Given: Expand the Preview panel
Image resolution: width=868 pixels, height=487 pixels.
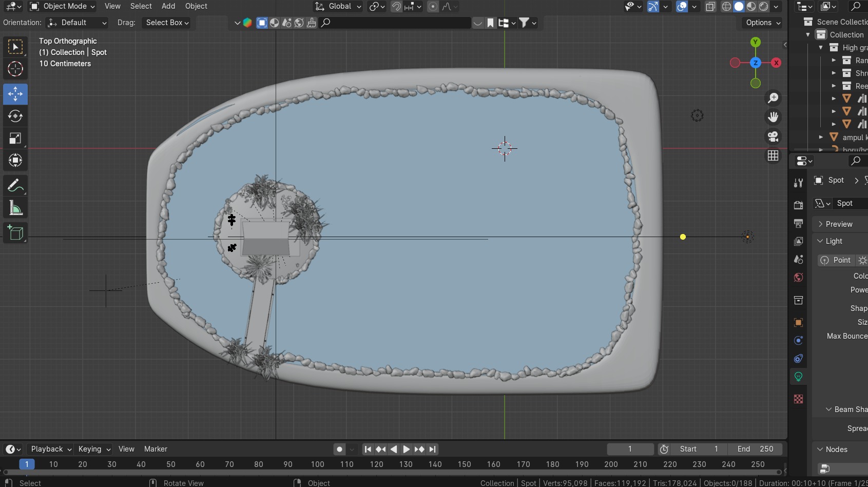Looking at the screenshot, I should [840, 224].
